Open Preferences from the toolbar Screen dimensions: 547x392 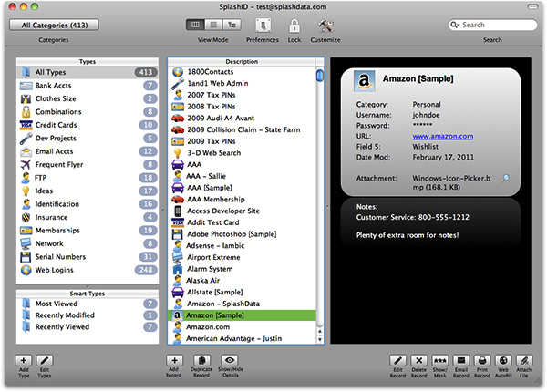263,25
